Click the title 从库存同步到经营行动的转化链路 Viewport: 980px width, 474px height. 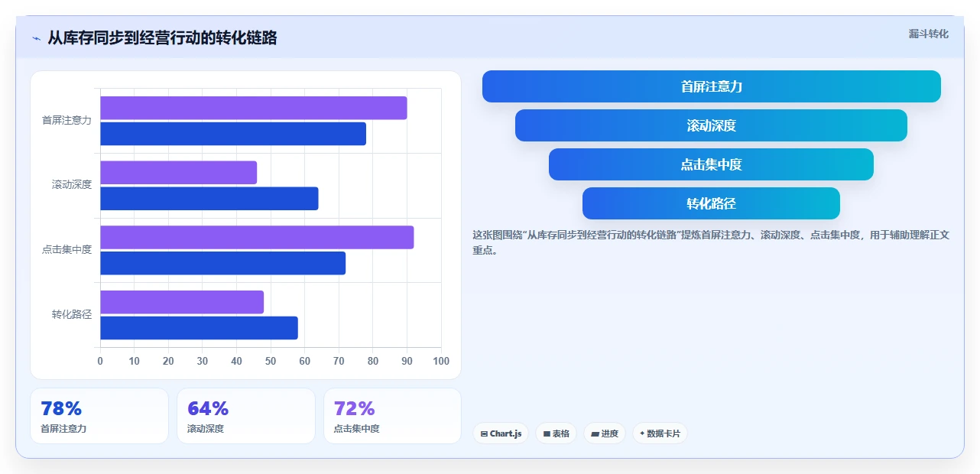coord(162,37)
